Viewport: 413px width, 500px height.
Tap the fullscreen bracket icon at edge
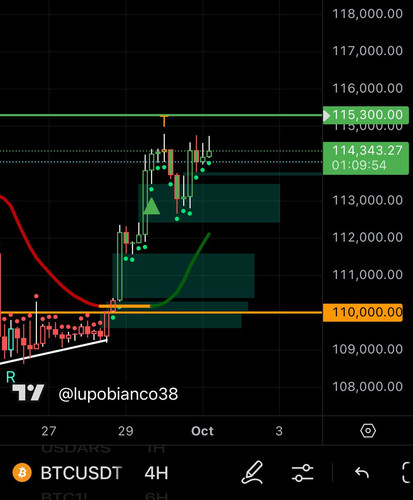pos(407,472)
